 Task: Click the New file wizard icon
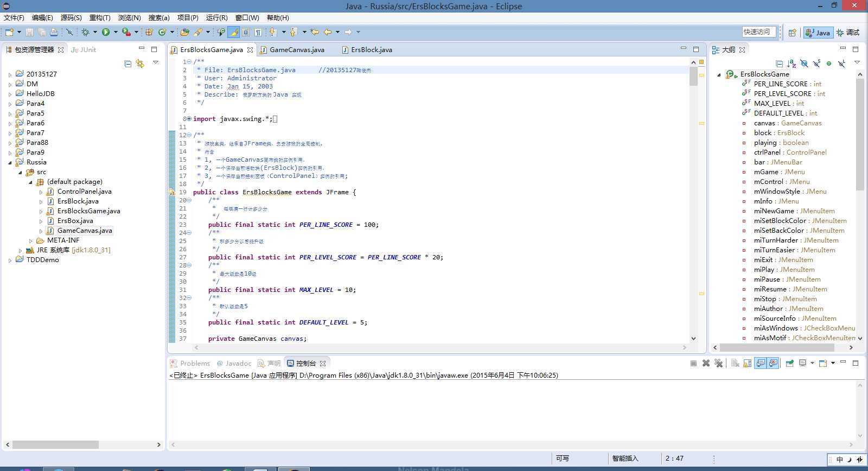[x=9, y=33]
